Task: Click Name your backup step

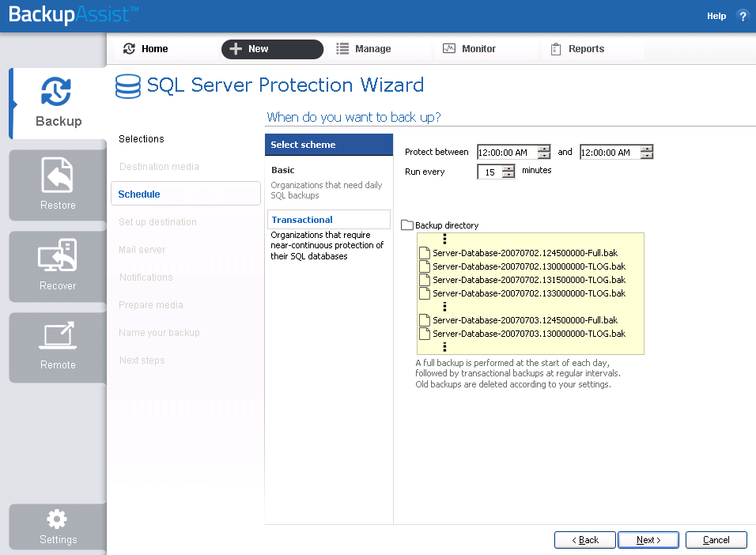Action: (159, 332)
